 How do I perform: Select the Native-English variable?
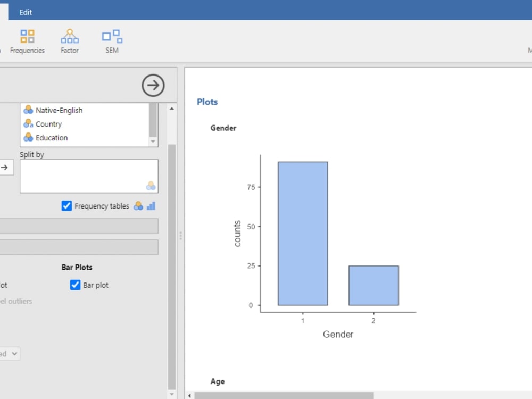point(59,110)
